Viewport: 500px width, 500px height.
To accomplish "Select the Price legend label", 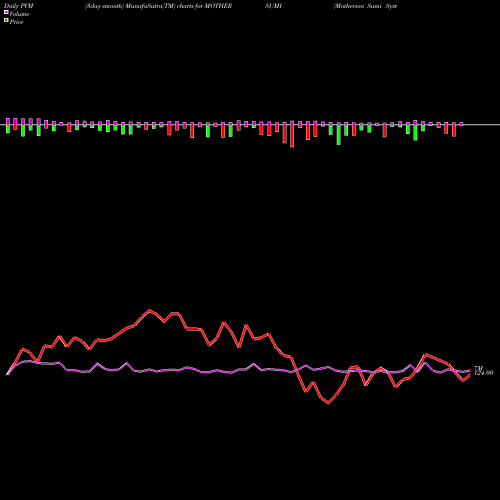I will pos(16,22).
